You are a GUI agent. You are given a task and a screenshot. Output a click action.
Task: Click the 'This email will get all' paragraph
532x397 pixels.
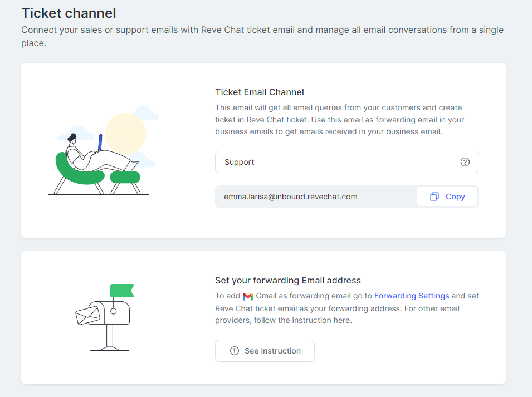339,120
